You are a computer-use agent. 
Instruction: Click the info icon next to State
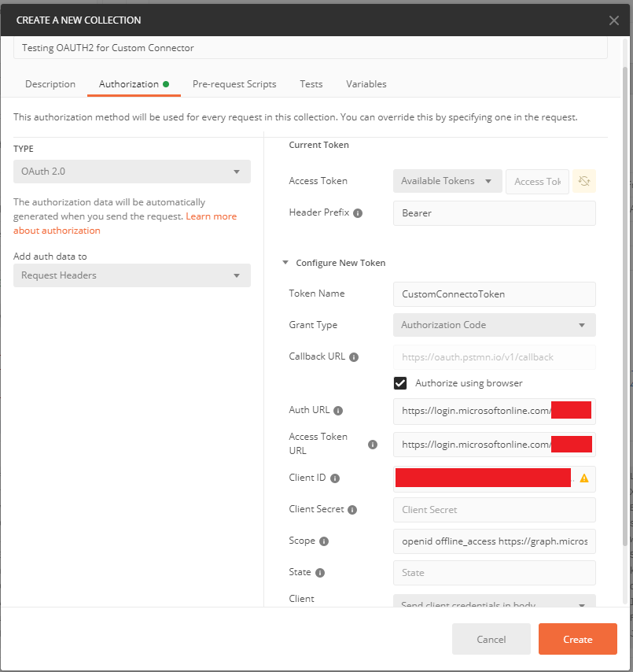(320, 573)
